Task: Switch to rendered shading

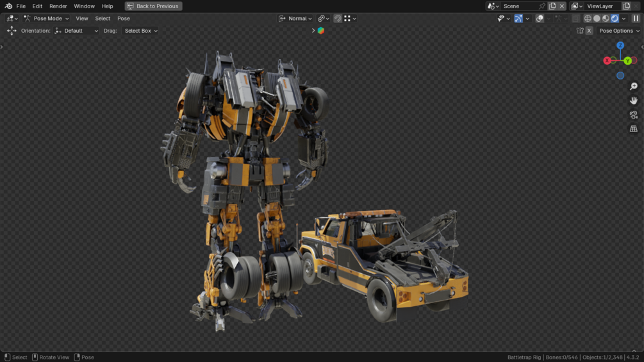Action: coord(615,19)
